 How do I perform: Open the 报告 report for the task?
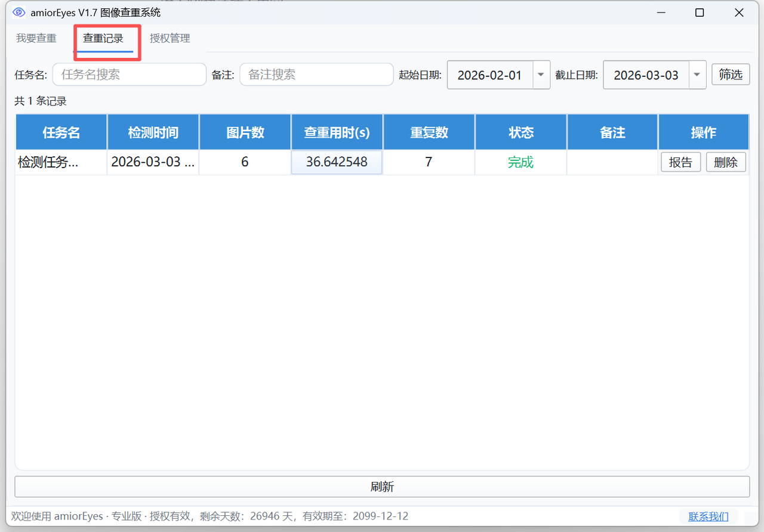tap(680, 162)
